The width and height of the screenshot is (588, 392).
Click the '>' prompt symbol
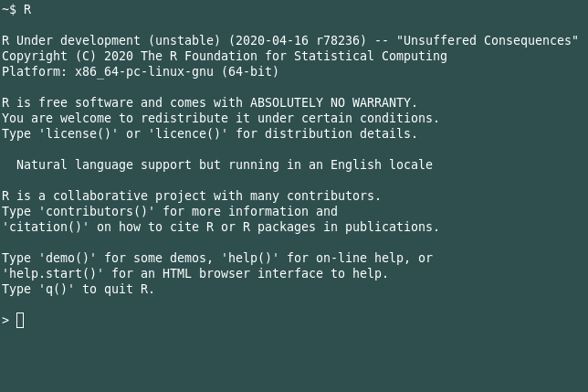pyautogui.click(x=5, y=321)
